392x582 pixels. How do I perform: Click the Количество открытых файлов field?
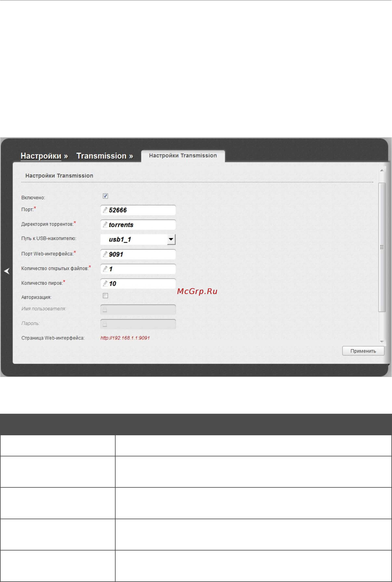[x=138, y=269]
